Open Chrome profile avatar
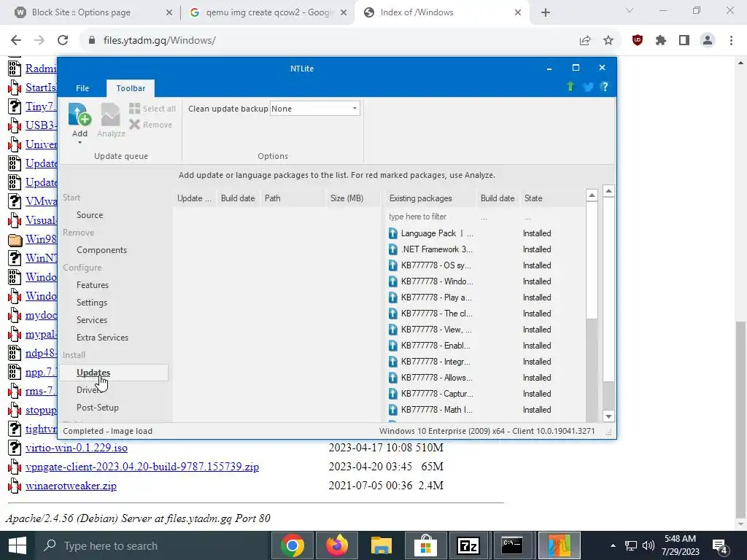747x560 pixels. [708, 41]
